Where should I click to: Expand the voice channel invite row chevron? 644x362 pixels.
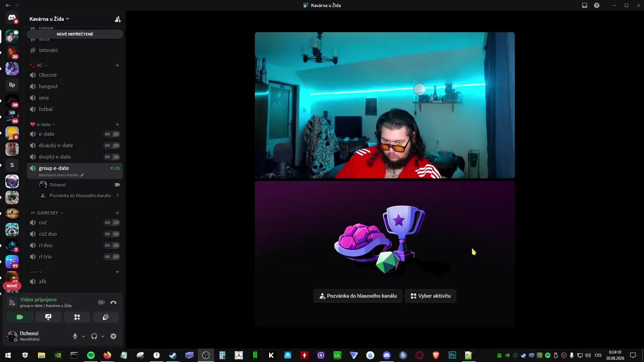click(118, 195)
